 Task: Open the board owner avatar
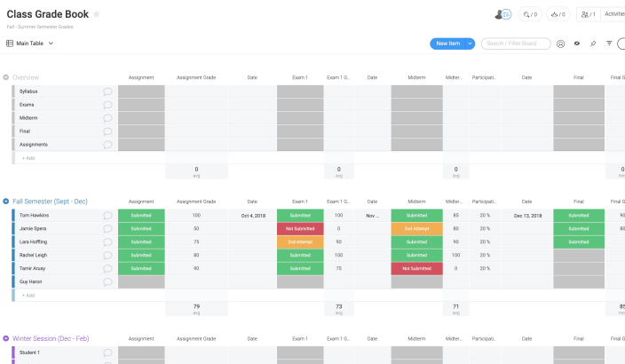click(498, 14)
